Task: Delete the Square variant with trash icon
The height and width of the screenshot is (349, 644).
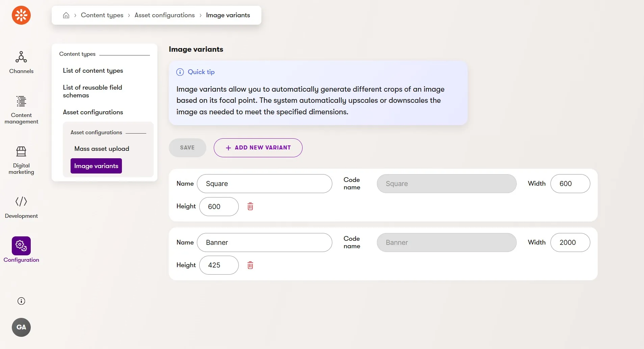Action: coord(250,206)
